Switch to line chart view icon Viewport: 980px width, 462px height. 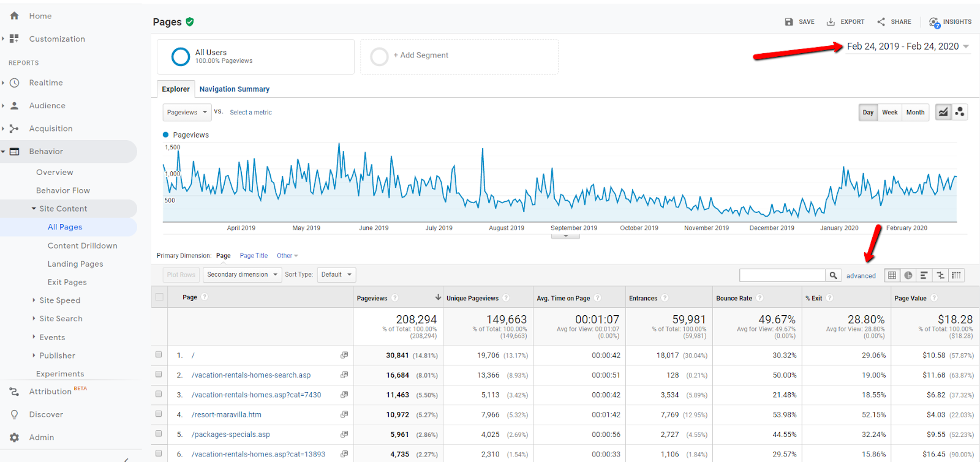tap(943, 112)
